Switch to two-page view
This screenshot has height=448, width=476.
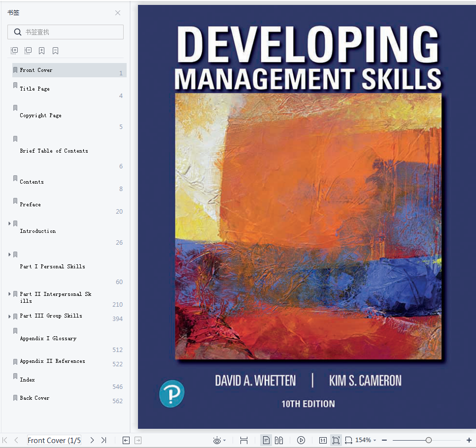[279, 440]
